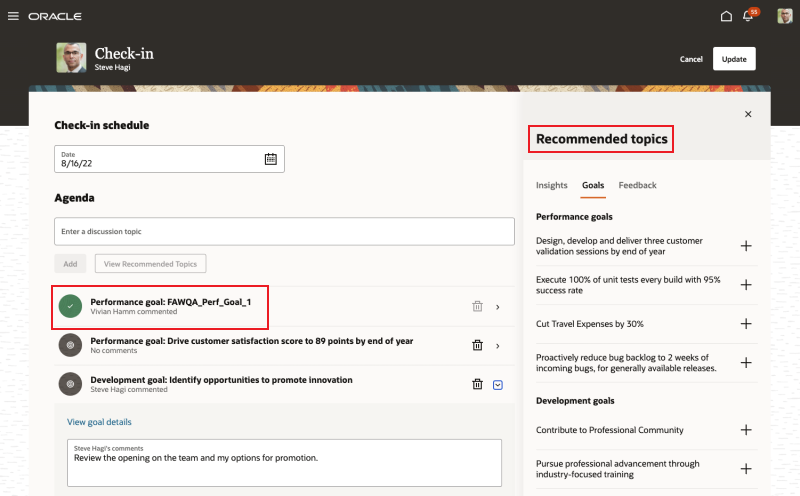Switch to the Goals tab
The height and width of the screenshot is (496, 800).
(593, 185)
